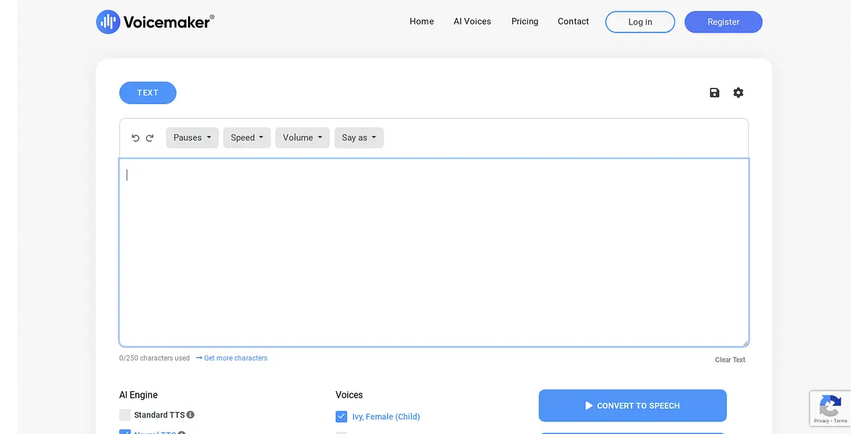Click the info icon beside Standard TTS
Screen dimensions: 868x434
tap(191, 415)
